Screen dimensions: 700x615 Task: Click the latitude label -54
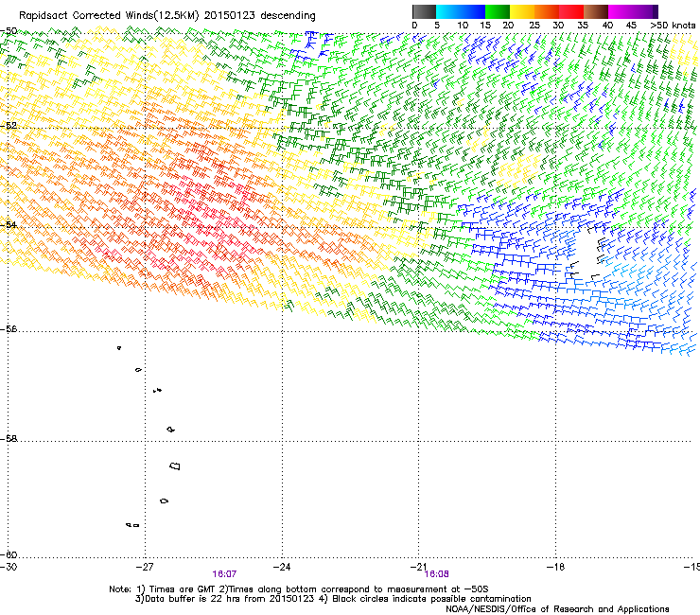pyautogui.click(x=9, y=224)
